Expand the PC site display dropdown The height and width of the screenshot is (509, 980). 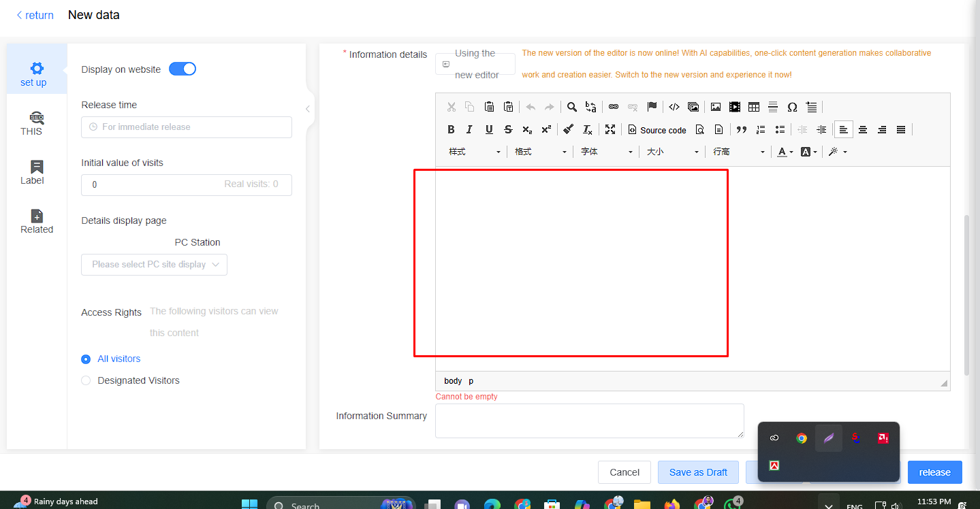154,264
